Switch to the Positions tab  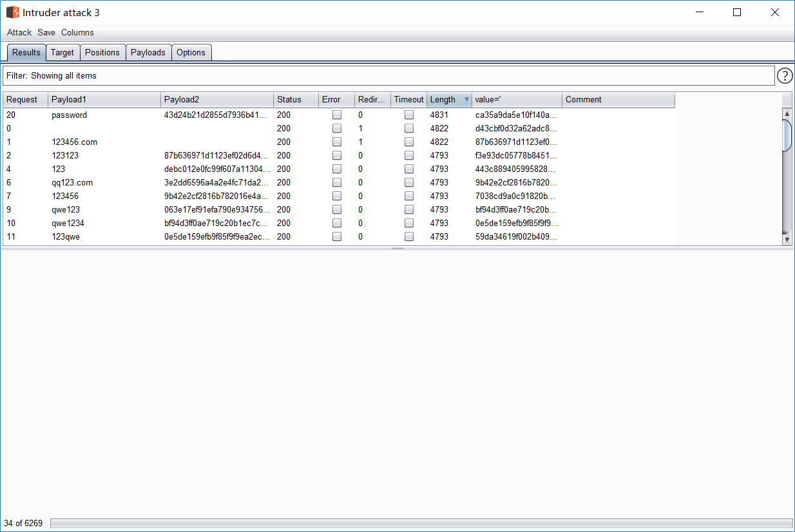(102, 53)
